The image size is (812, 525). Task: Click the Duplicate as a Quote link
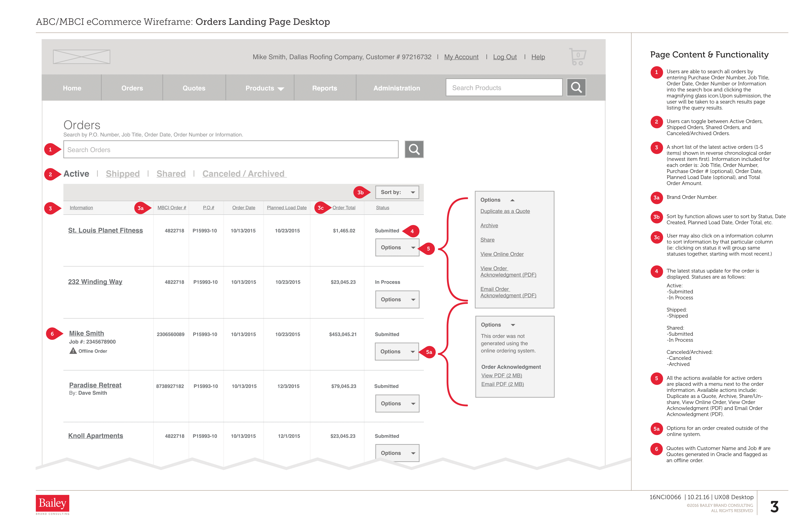[505, 211]
